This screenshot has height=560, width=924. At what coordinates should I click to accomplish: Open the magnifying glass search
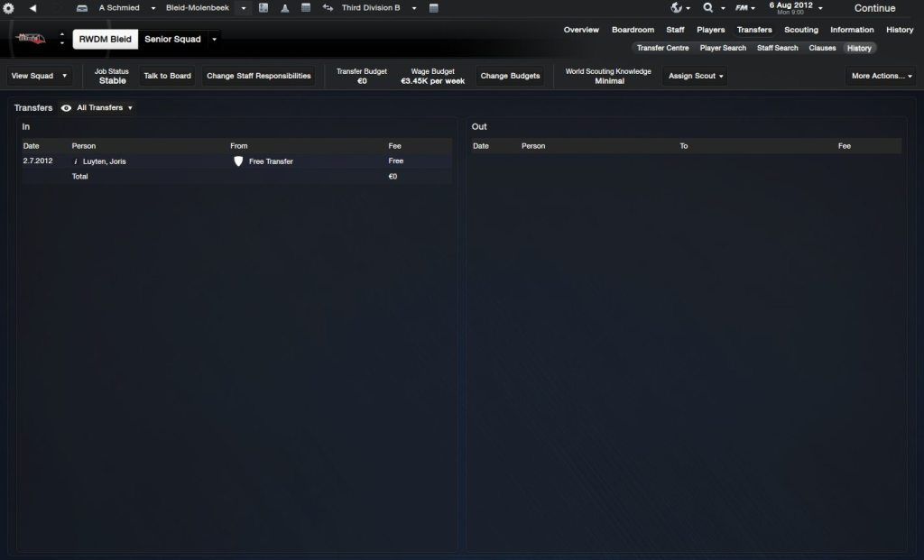(x=707, y=7)
